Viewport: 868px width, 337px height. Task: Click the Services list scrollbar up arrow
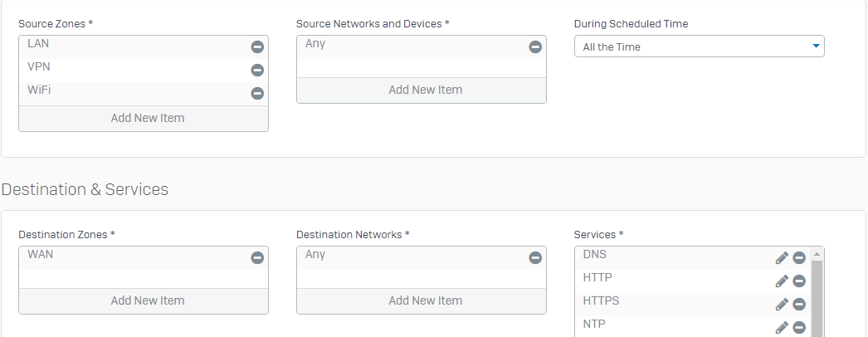point(817,254)
